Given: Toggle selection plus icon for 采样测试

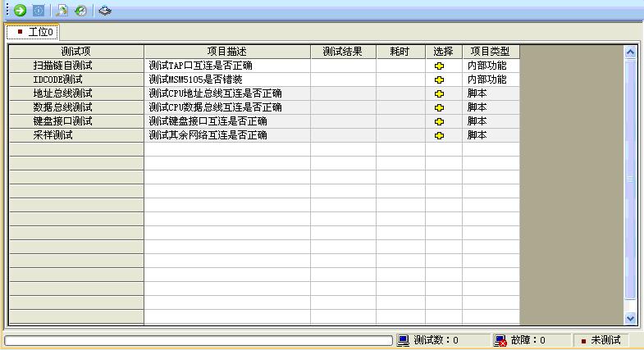Looking at the screenshot, I should pyautogui.click(x=439, y=135).
